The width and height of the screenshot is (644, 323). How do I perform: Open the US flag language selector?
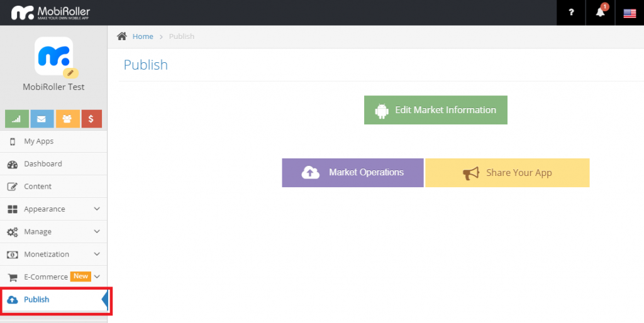630,13
